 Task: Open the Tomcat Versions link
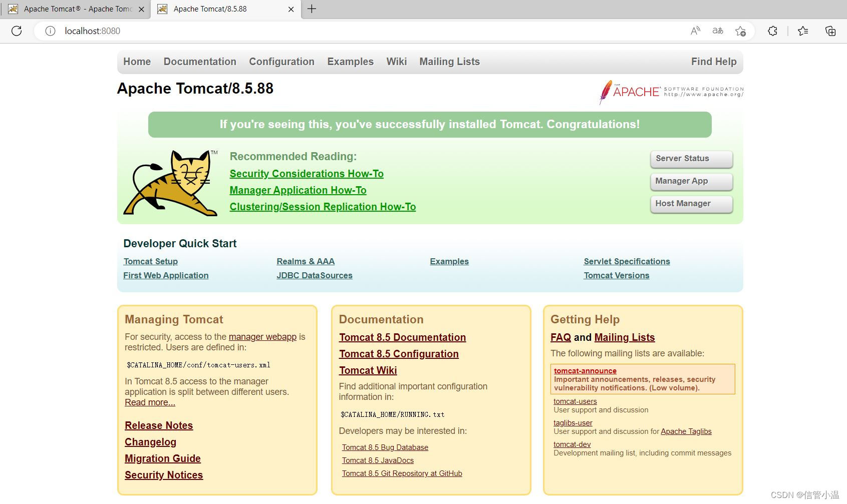point(617,275)
